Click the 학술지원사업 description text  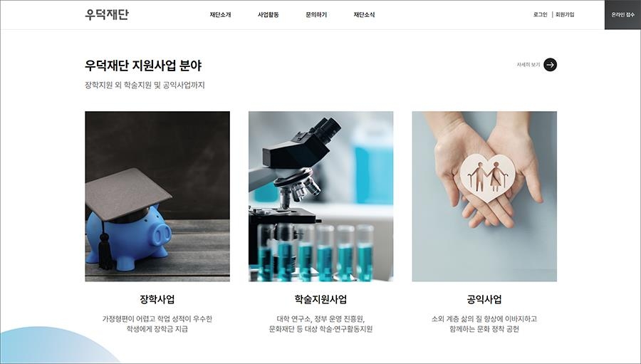(321, 324)
